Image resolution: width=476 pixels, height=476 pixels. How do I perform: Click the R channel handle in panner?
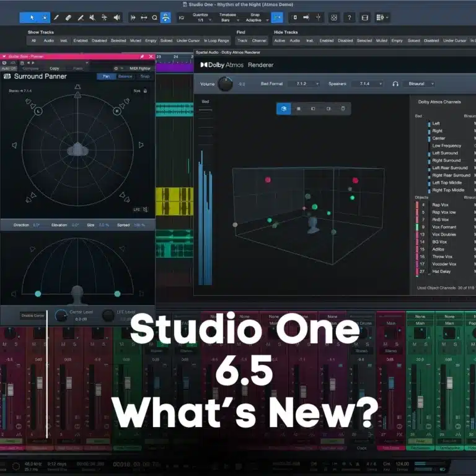(x=117, y=111)
